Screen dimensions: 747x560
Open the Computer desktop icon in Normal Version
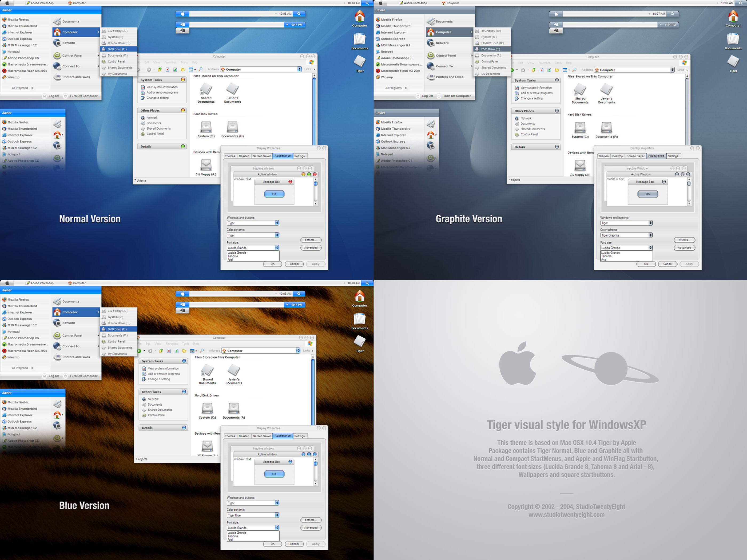point(360,19)
